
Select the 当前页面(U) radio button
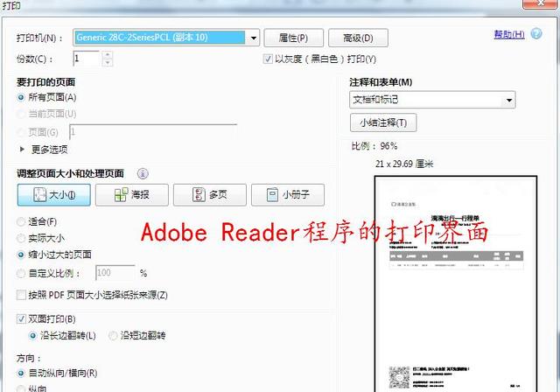pyautogui.click(x=21, y=115)
